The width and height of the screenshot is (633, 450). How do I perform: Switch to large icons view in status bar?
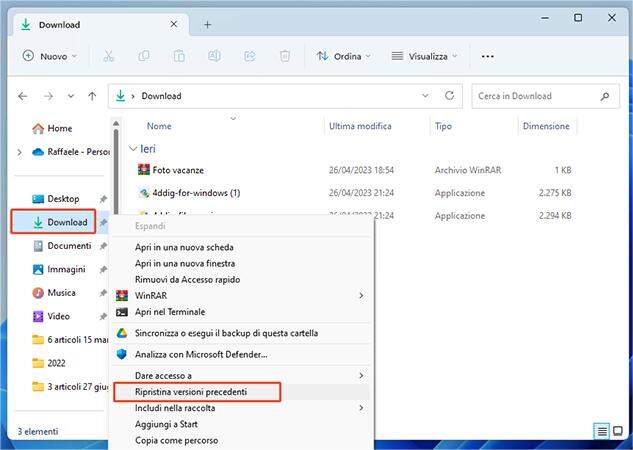618,431
